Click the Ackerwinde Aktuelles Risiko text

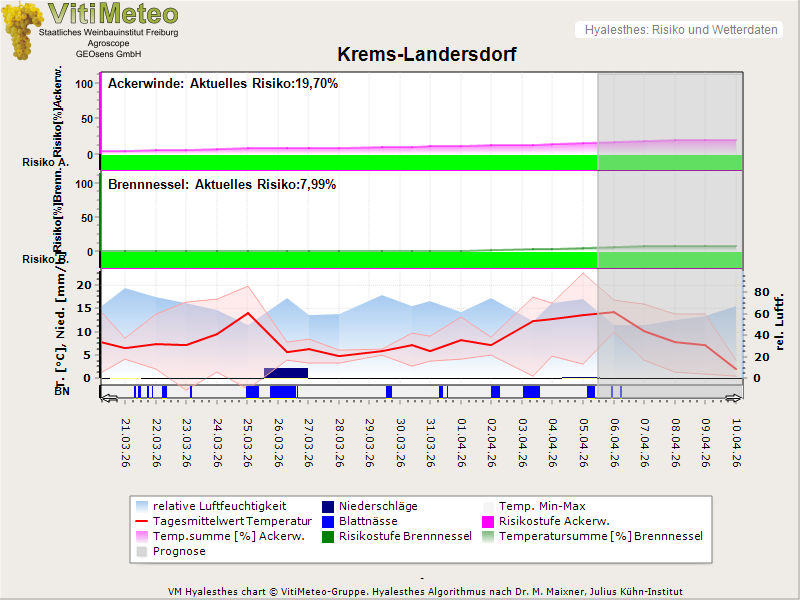click(223, 84)
